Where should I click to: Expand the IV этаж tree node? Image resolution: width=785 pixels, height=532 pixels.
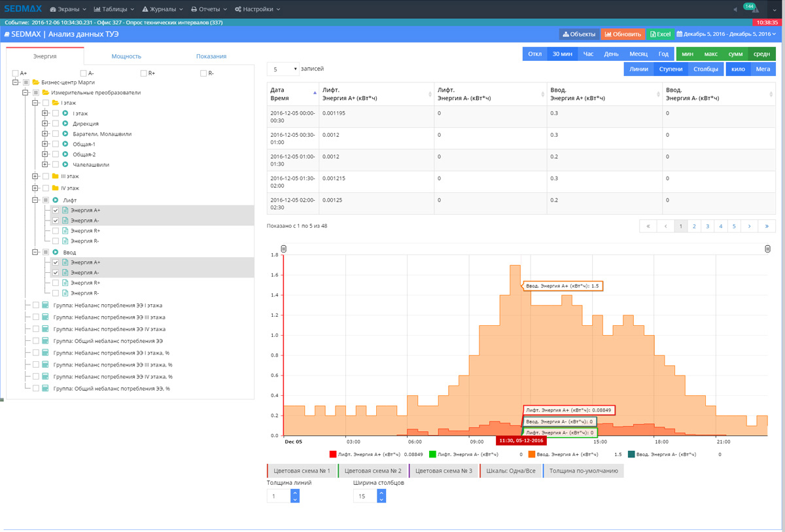[x=35, y=188]
